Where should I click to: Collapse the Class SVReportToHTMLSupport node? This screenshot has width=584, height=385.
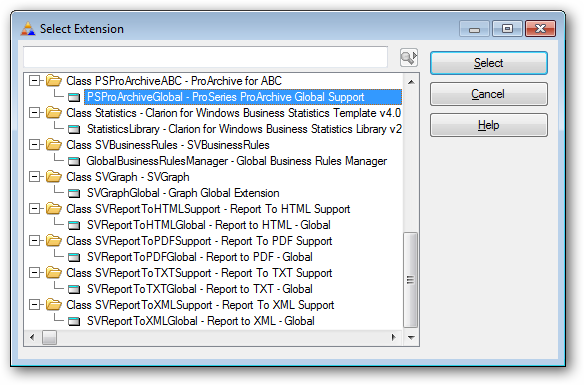(x=35, y=209)
